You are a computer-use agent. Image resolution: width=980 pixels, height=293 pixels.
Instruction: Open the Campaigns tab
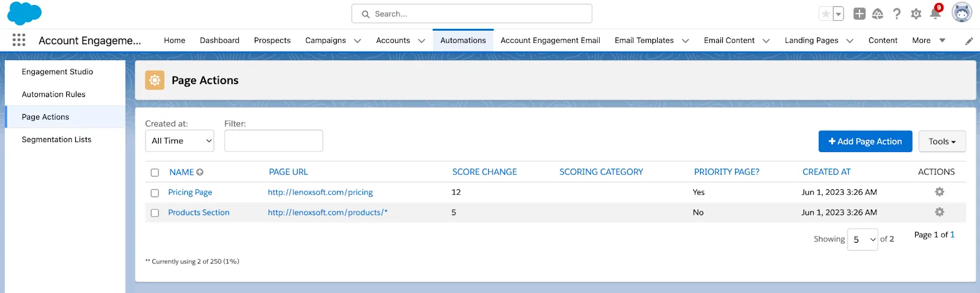coord(325,40)
